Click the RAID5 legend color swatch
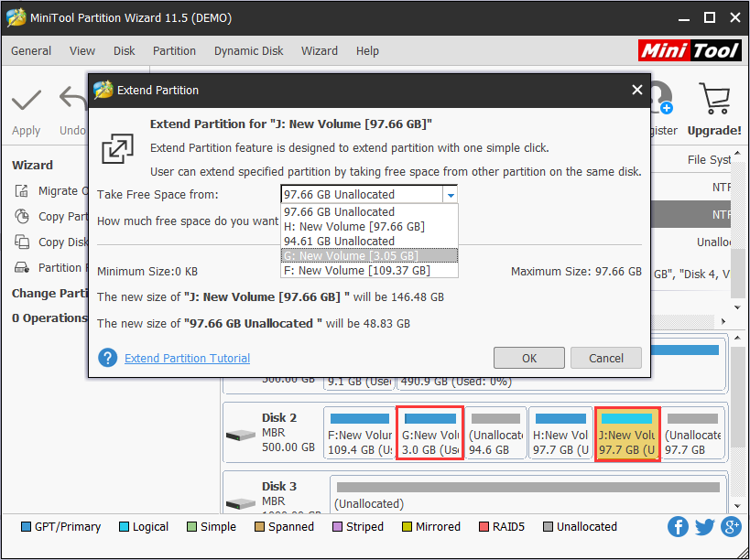Viewport: 750px width, 560px height. click(x=484, y=527)
